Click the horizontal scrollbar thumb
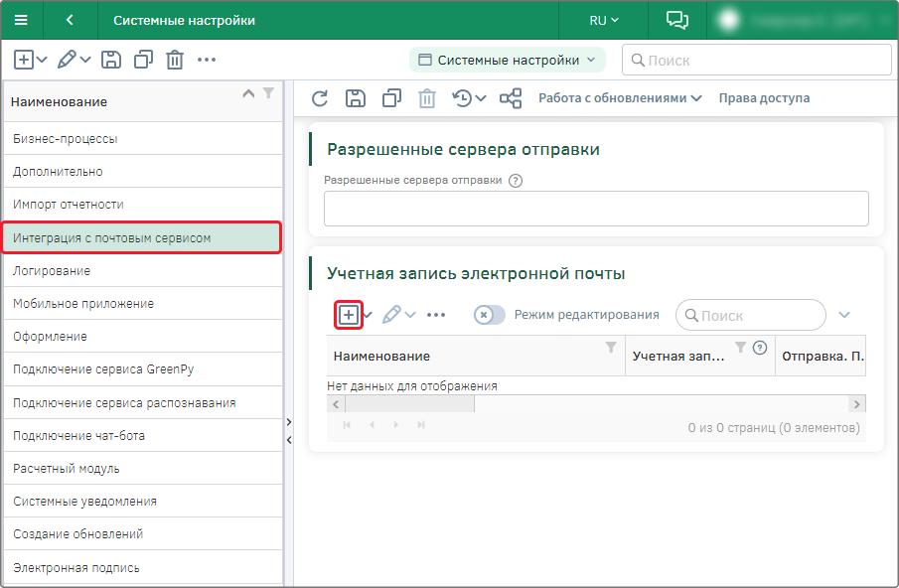899x588 pixels. [x=410, y=404]
